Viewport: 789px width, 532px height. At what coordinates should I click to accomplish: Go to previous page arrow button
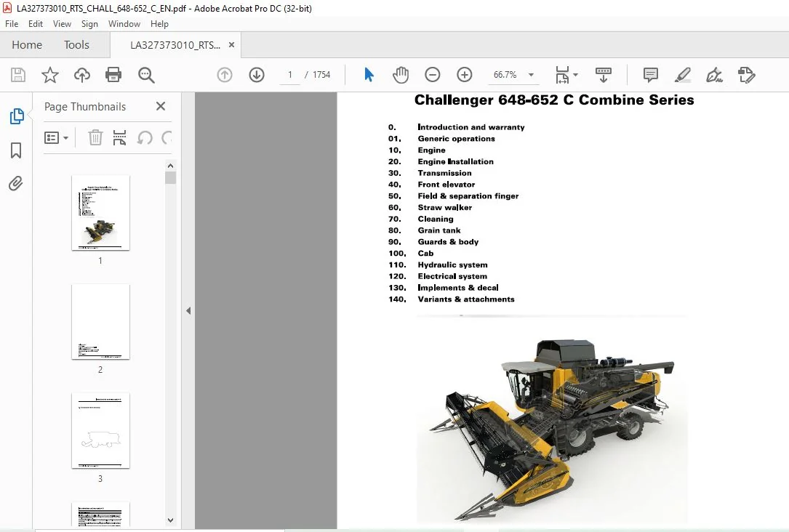225,75
